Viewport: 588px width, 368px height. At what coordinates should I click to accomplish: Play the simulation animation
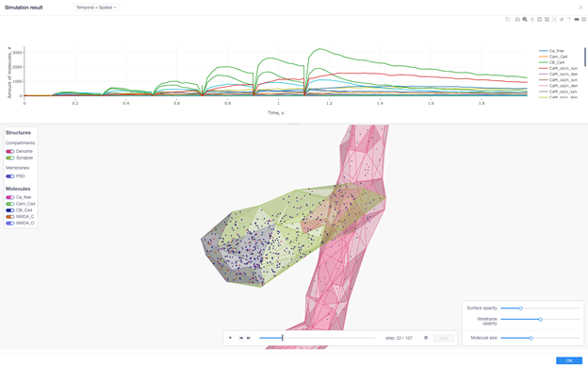[230, 338]
